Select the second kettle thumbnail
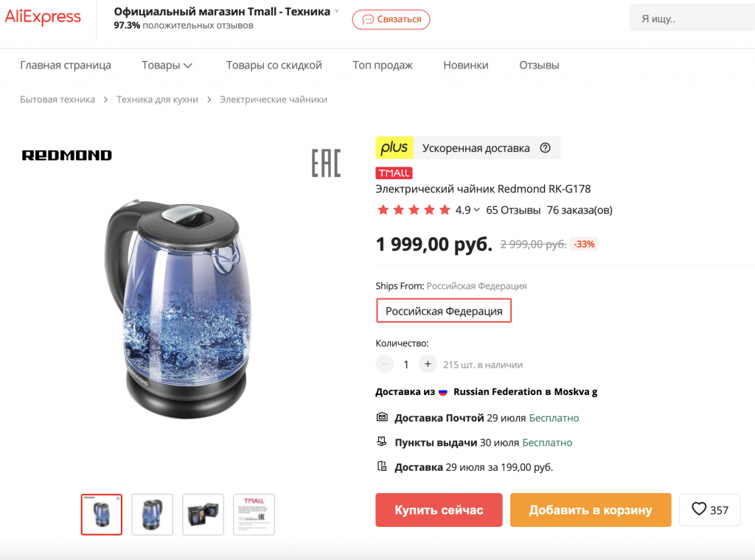 152,514
